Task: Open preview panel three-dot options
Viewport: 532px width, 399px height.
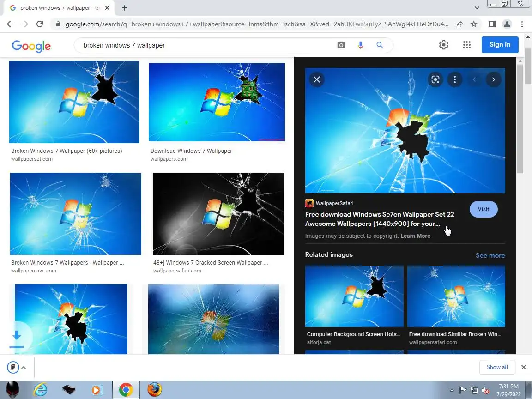Action: pos(455,79)
